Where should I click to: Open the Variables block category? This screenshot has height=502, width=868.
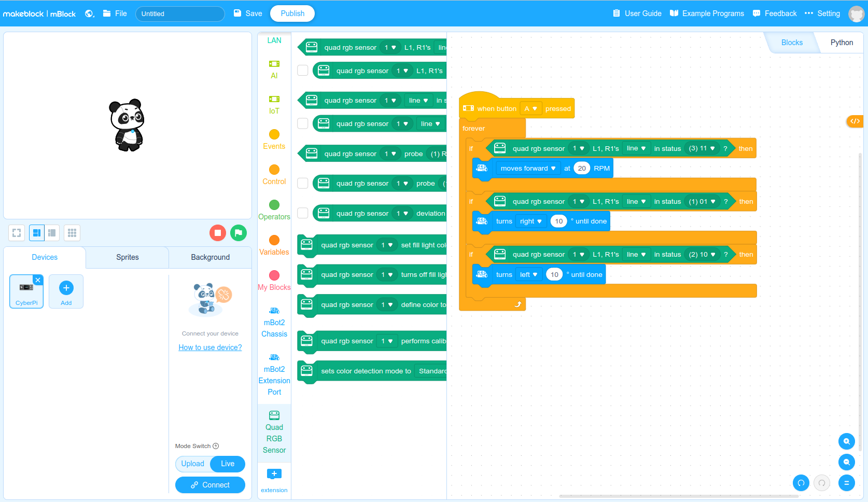tap(274, 245)
